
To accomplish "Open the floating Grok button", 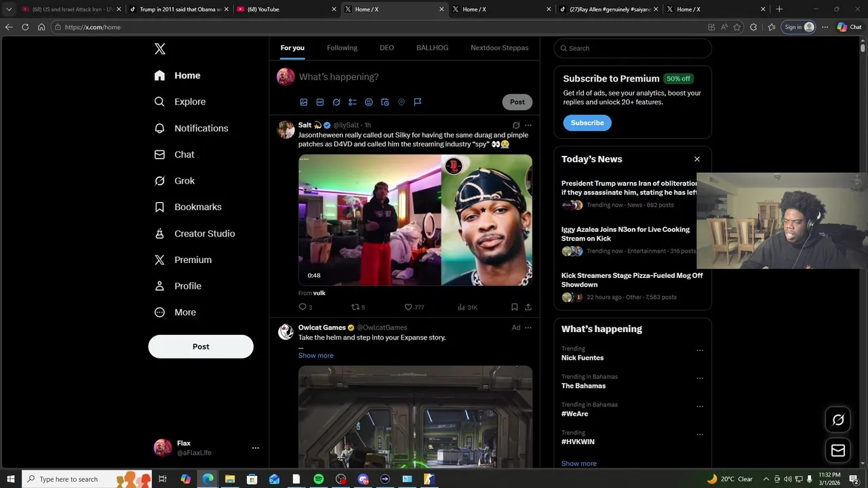I will click(838, 420).
